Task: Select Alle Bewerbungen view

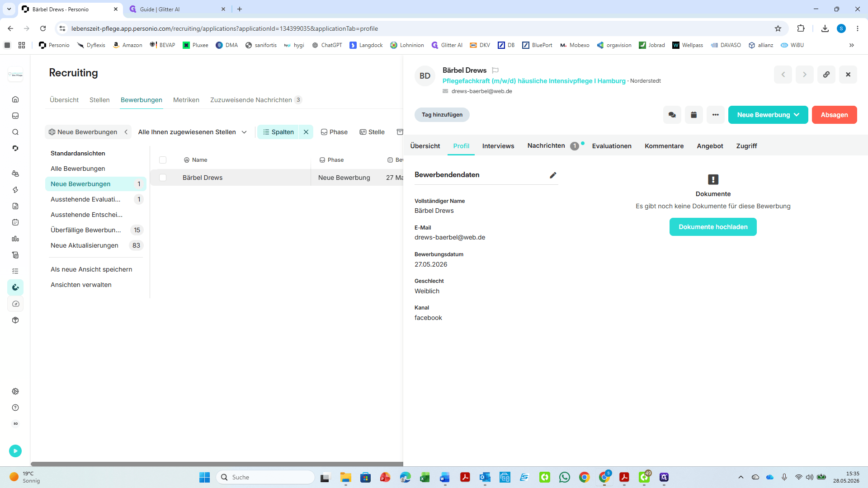Action: (96, 169)
